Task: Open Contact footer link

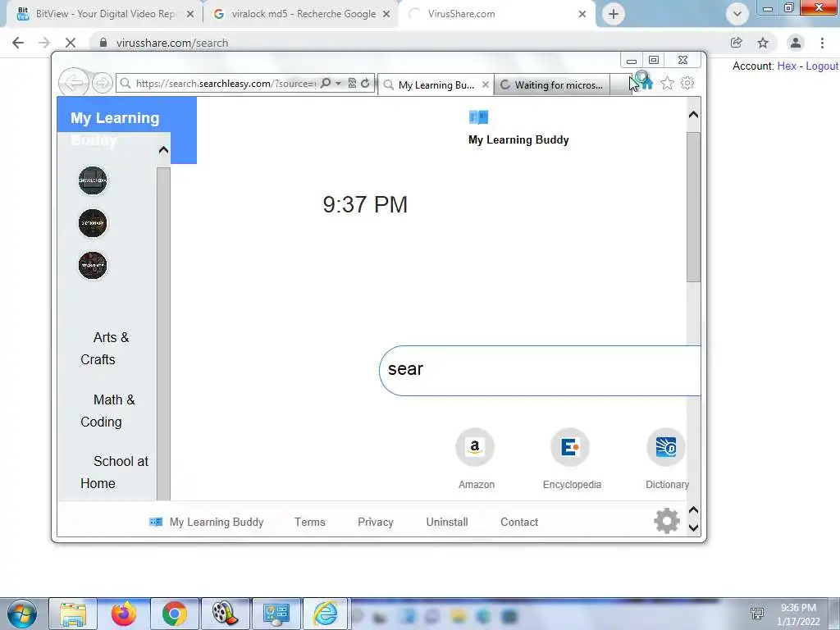Action: 519,522
